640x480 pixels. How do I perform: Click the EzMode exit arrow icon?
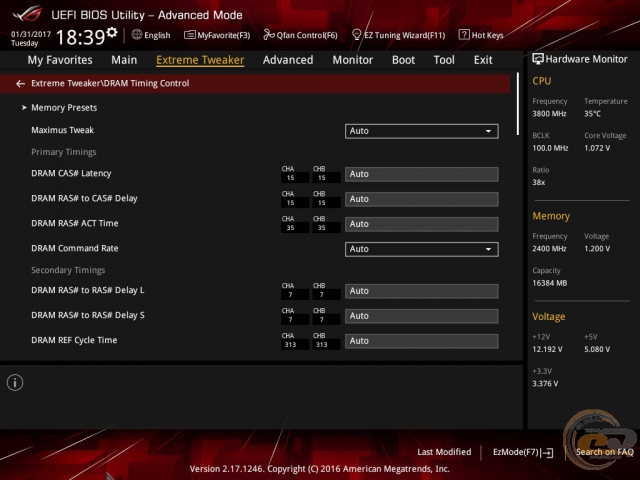coord(547,452)
